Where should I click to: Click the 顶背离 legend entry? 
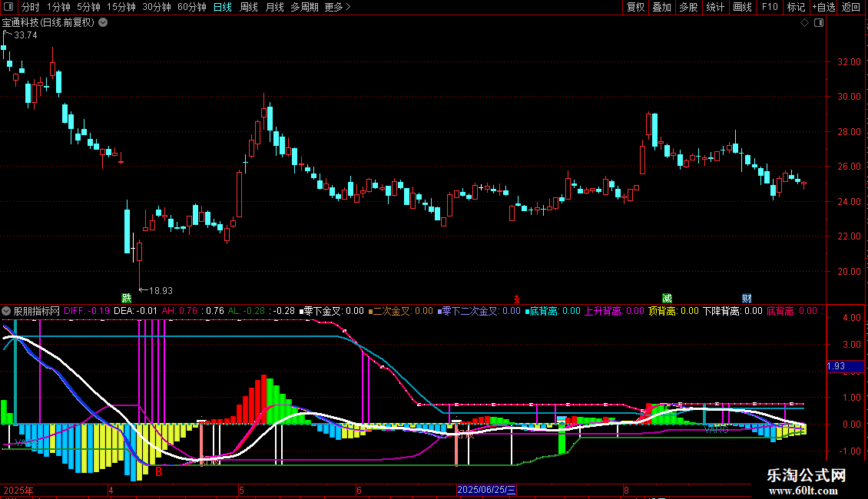pos(673,312)
